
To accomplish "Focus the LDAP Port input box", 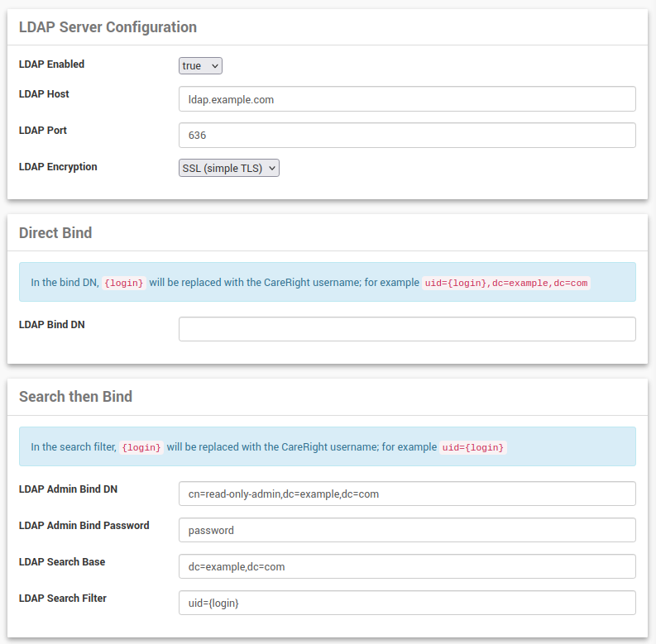I will (x=407, y=136).
